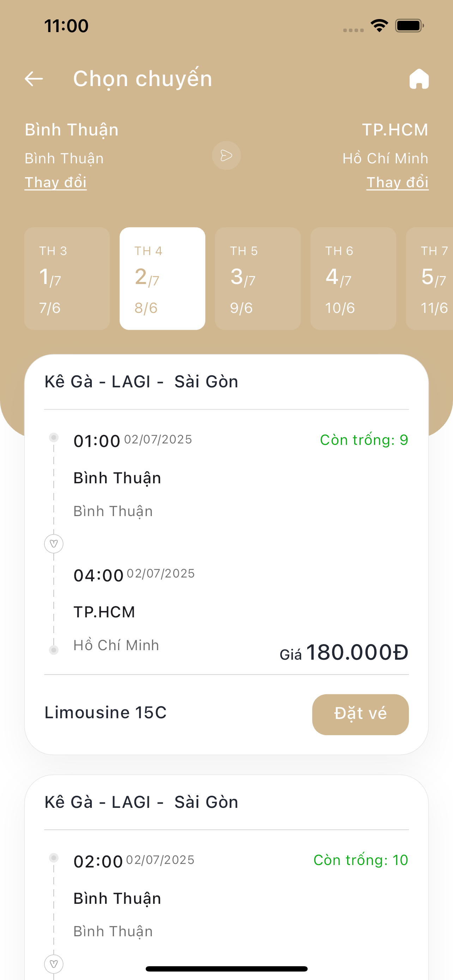Change destination via Thay đổi under Hồ Chí Minh
Screen dimensions: 453x980
397,183
